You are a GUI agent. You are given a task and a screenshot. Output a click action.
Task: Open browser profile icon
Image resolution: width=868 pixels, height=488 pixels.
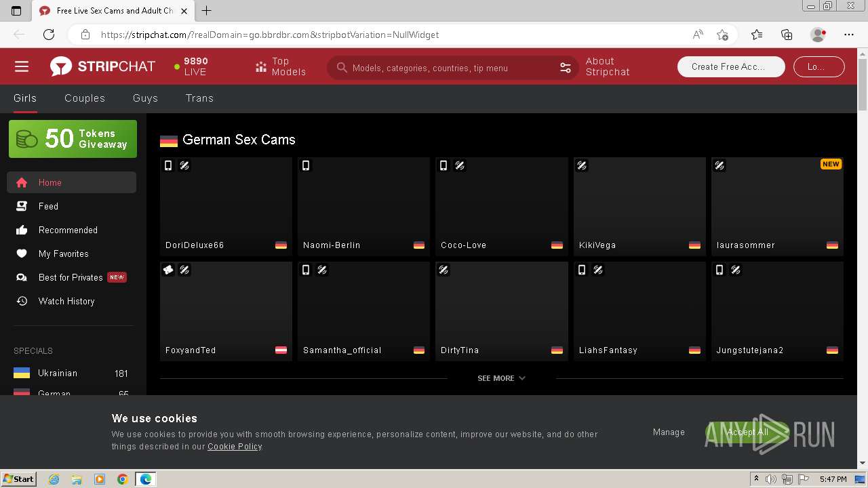pyautogui.click(x=818, y=35)
